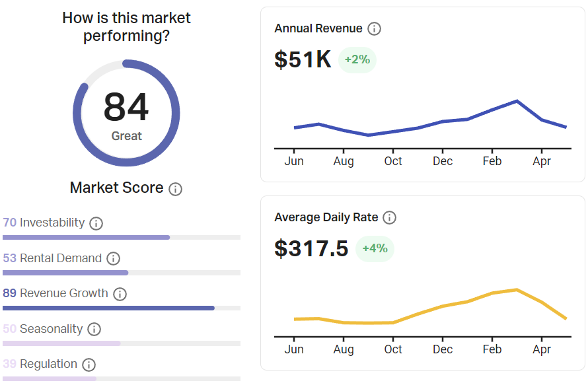Screen dimensions: 588x389
Task: Click the Market Score info icon
Action: (175, 189)
